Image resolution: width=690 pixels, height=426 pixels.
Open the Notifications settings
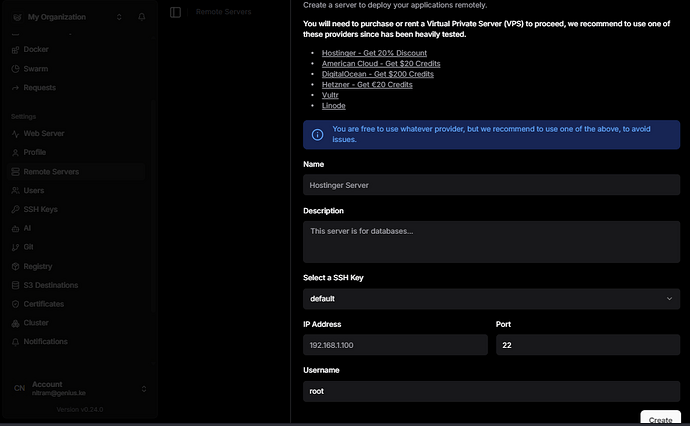pos(46,342)
